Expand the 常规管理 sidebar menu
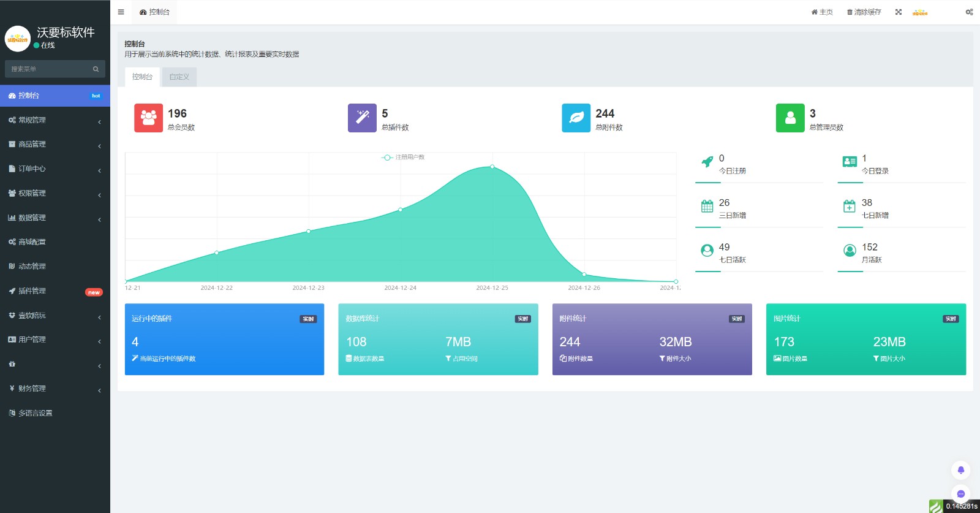 (x=55, y=120)
